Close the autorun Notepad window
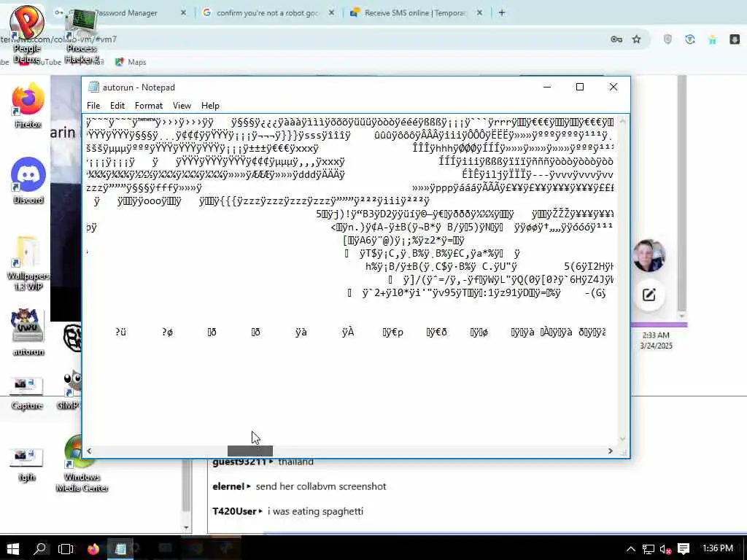The image size is (747, 560). (x=613, y=87)
